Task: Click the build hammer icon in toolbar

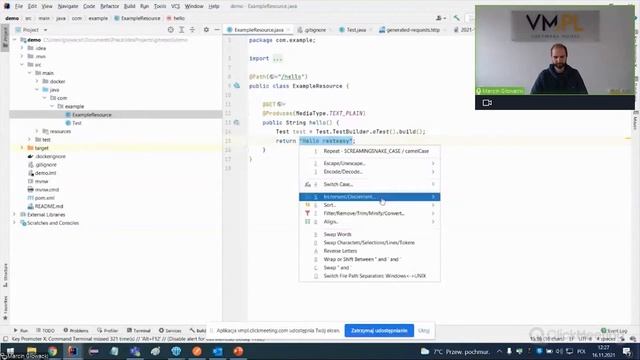Action: (x=456, y=18)
